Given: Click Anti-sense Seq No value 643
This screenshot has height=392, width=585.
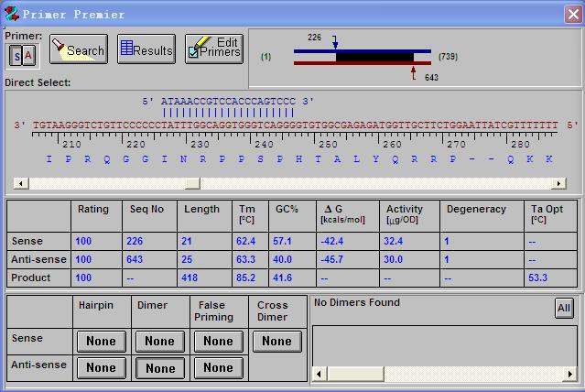Looking at the screenshot, I should pyautogui.click(x=135, y=259).
